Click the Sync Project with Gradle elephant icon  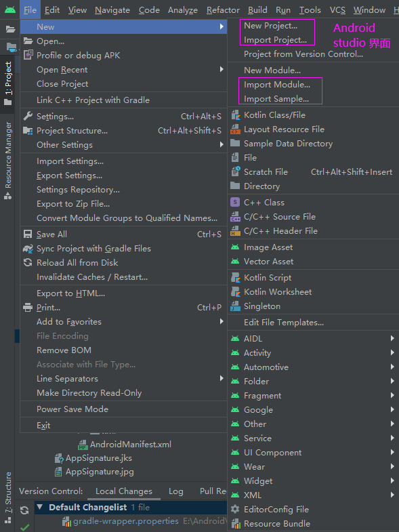(28, 248)
